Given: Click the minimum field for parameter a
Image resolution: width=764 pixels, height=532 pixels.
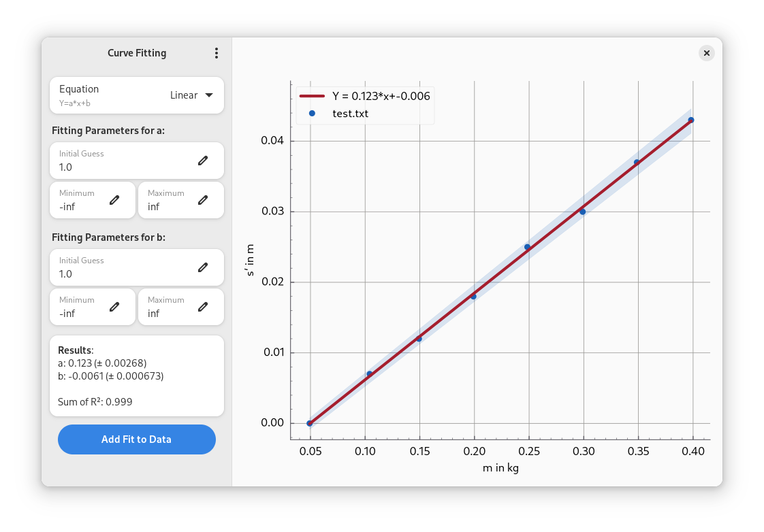Looking at the screenshot, I should (x=78, y=201).
